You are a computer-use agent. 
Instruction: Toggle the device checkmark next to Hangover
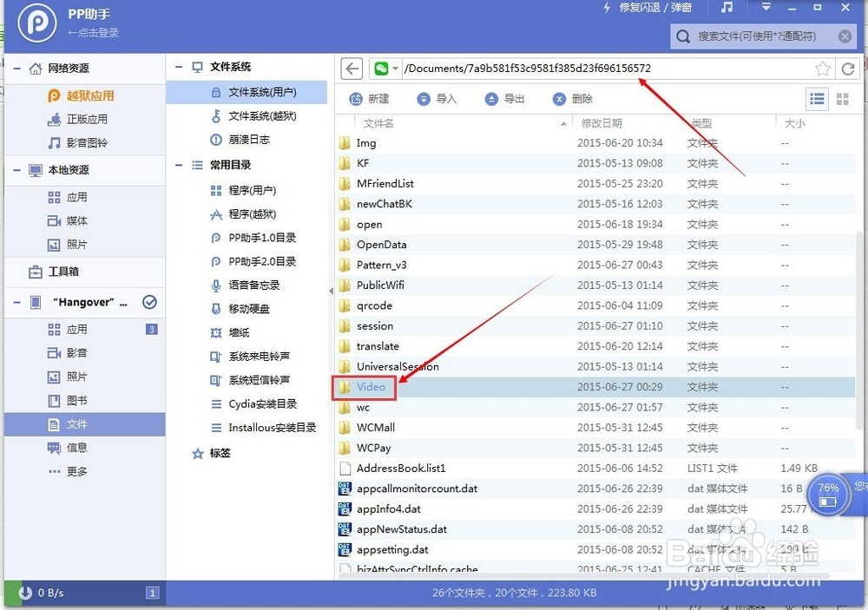click(150, 302)
